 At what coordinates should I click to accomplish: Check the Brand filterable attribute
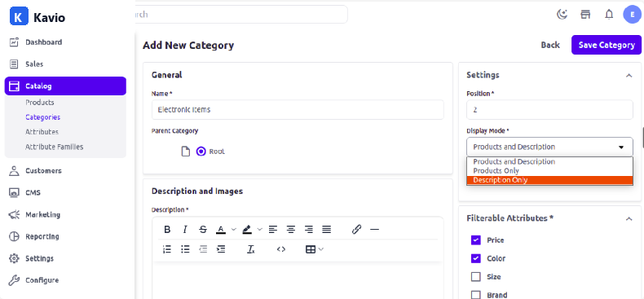coord(475,295)
